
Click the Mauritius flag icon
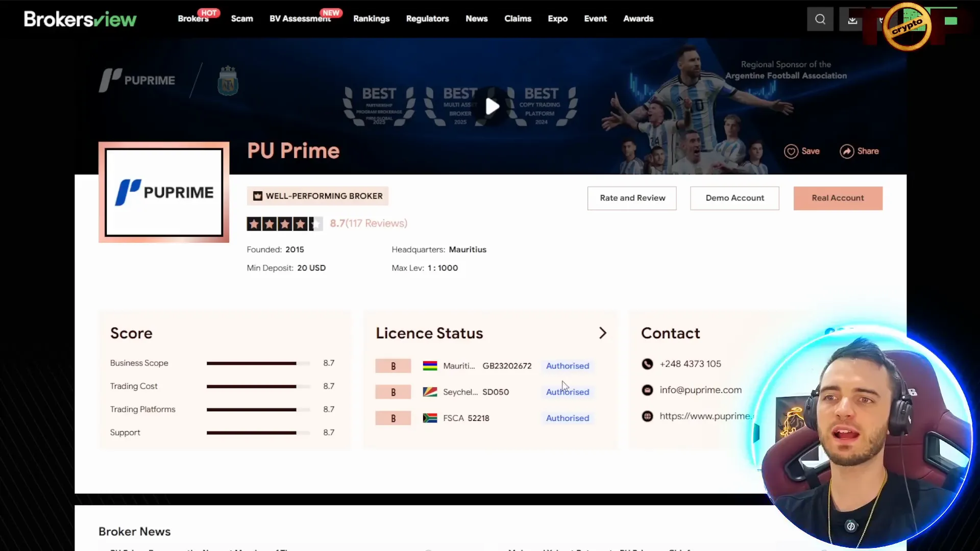click(x=430, y=366)
